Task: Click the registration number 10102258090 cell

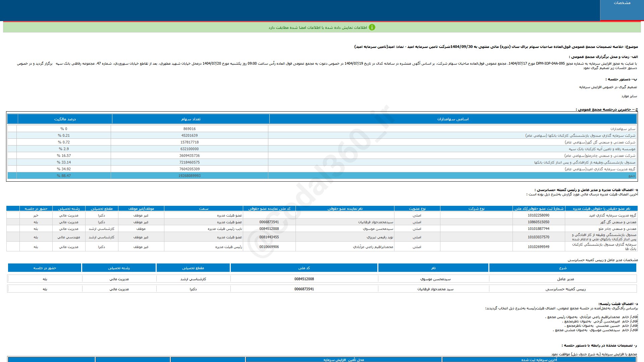Action: (538, 215)
